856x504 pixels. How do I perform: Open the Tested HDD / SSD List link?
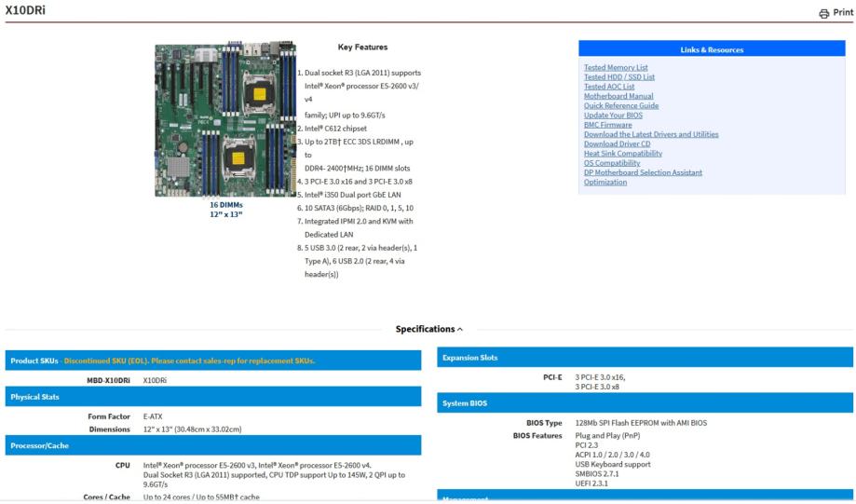pyautogui.click(x=619, y=77)
